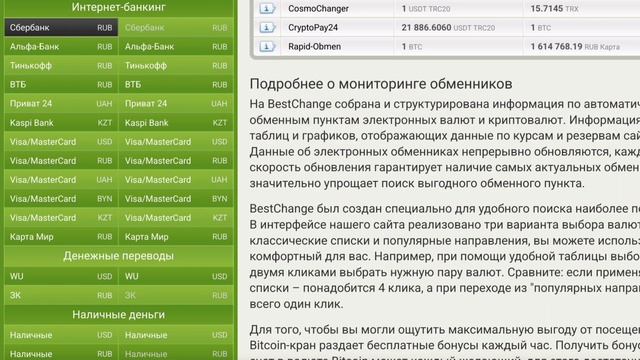Click the Интернет-банкинг section header
The width and height of the screenshot is (640, 360).
[119, 7]
